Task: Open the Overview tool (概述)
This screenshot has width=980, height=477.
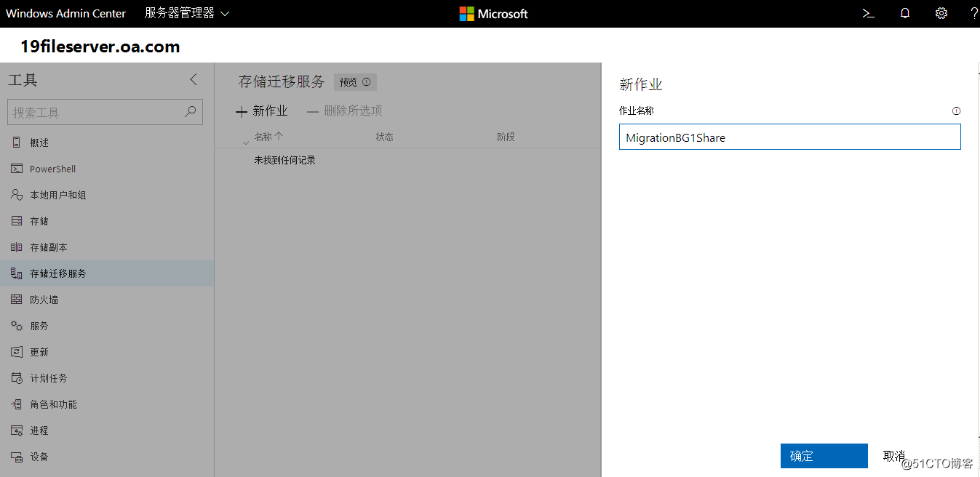Action: tap(107, 143)
